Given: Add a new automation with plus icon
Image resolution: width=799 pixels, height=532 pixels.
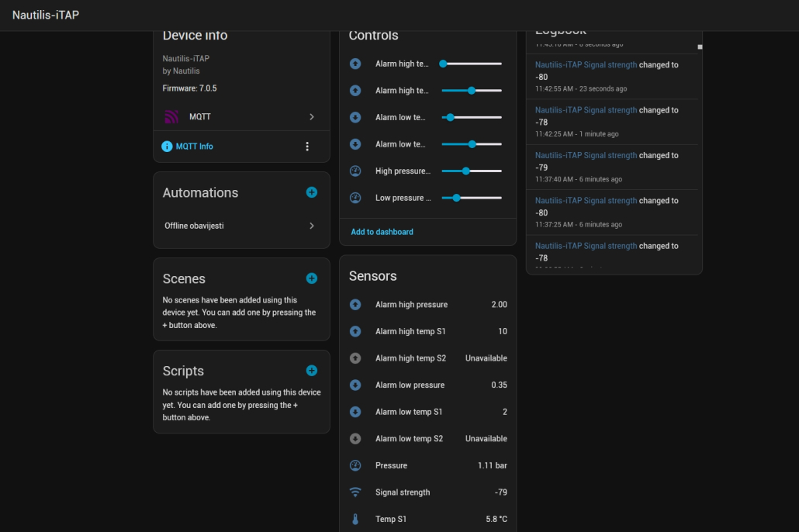Looking at the screenshot, I should pyautogui.click(x=311, y=192).
